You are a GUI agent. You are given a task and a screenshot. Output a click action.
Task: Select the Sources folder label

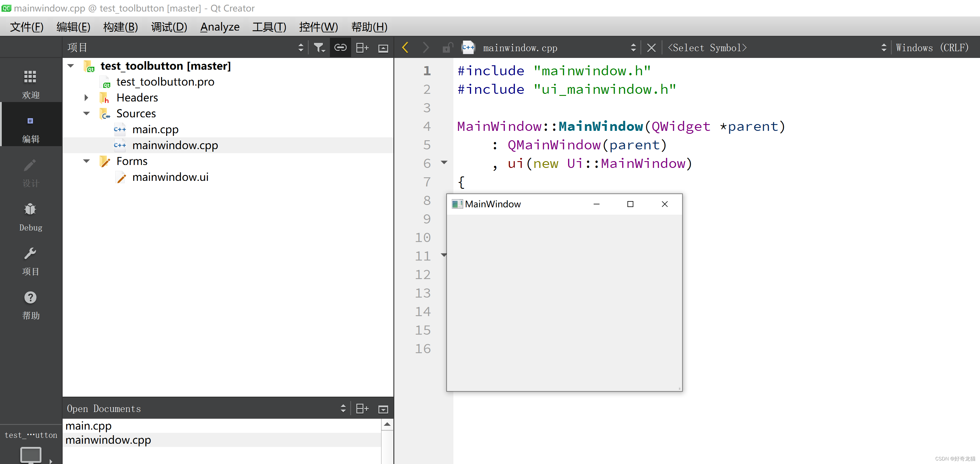[136, 114]
